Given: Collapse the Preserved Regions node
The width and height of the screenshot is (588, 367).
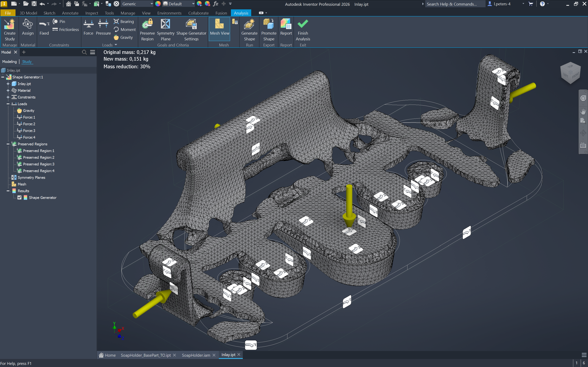Looking at the screenshot, I should pos(8,144).
